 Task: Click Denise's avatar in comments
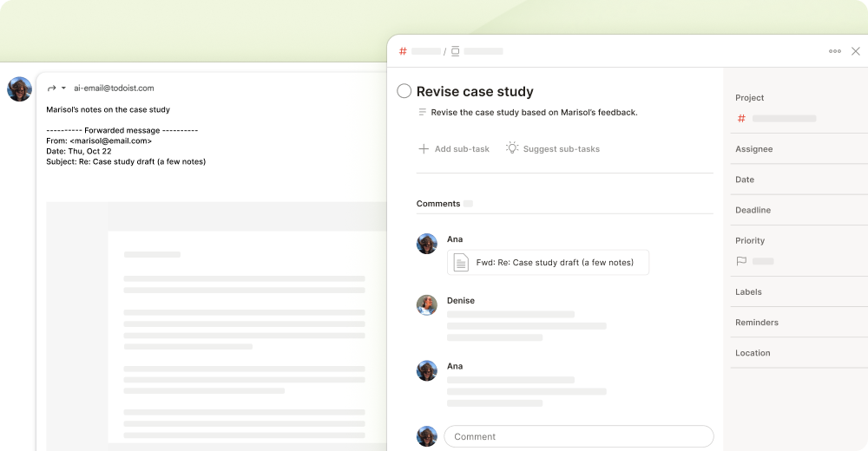tap(427, 305)
